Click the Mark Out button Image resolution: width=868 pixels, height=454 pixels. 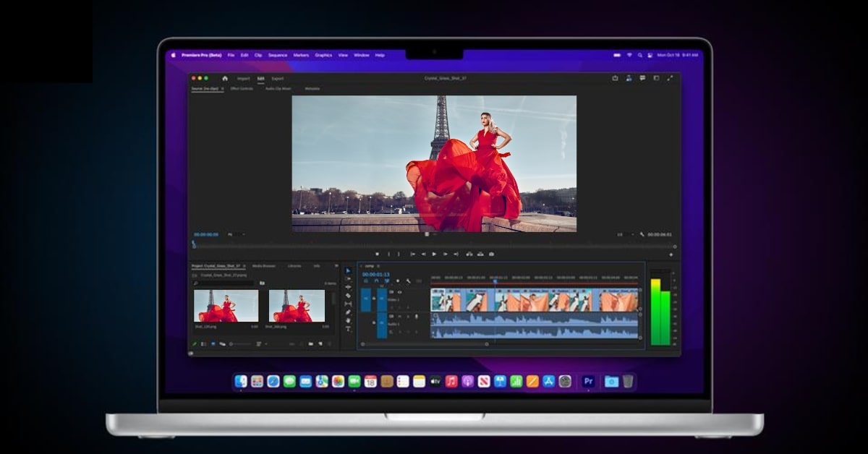click(x=399, y=254)
